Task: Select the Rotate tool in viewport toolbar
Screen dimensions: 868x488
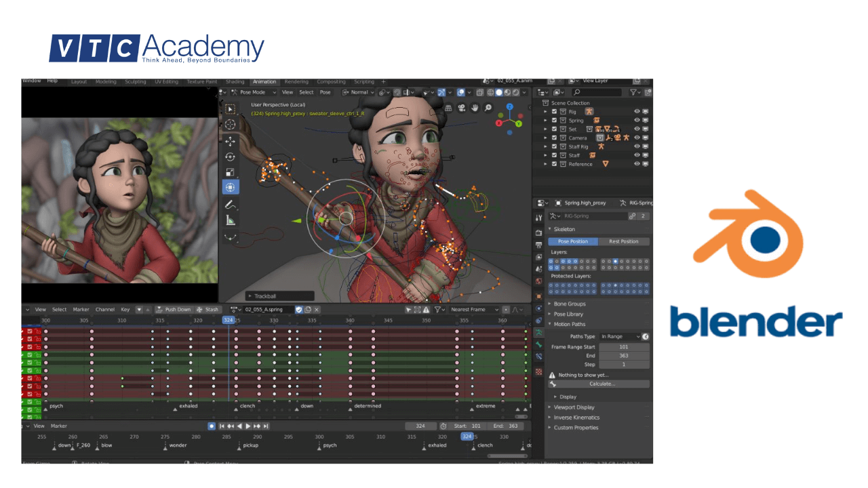Action: 231,157
